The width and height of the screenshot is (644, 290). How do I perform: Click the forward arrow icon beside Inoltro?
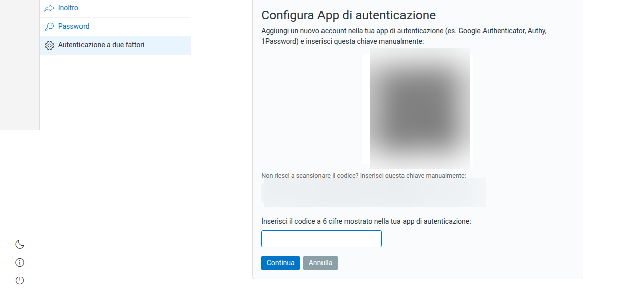(x=49, y=8)
